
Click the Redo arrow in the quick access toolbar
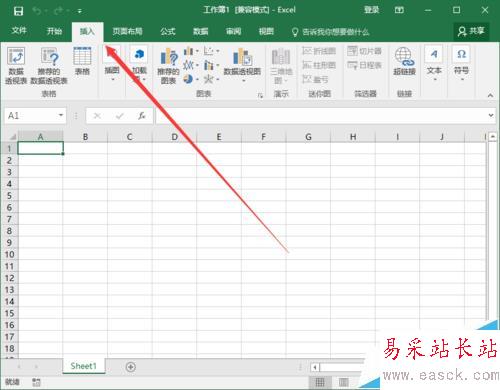tap(58, 11)
